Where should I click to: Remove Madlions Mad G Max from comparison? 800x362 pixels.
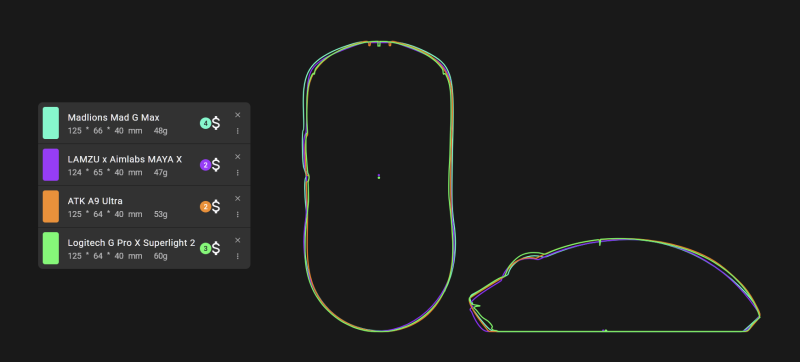[237, 115]
